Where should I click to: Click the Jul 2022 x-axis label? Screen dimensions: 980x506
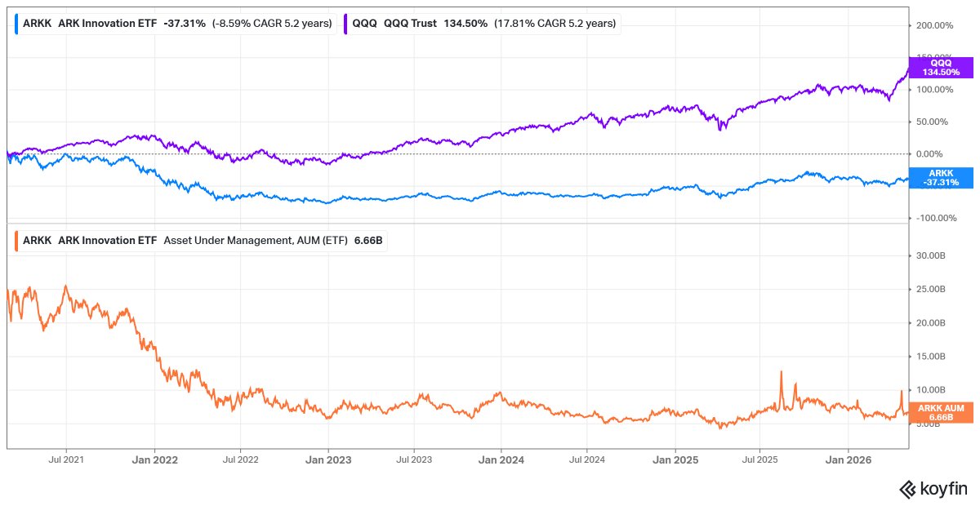(239, 459)
